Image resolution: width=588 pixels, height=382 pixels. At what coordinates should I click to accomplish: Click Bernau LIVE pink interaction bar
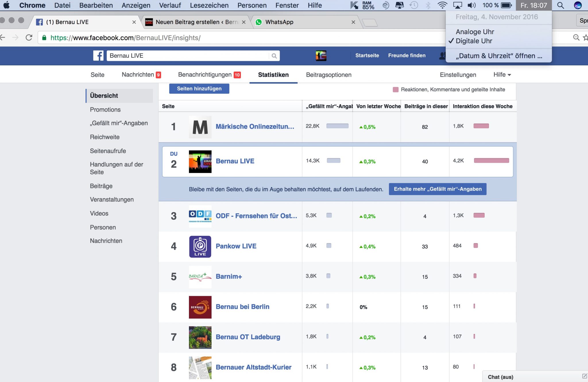click(491, 161)
